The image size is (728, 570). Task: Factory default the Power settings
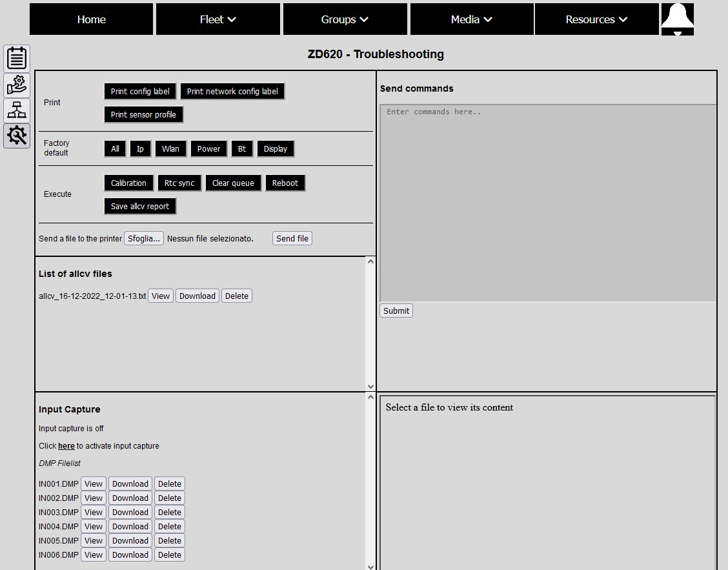(x=208, y=149)
